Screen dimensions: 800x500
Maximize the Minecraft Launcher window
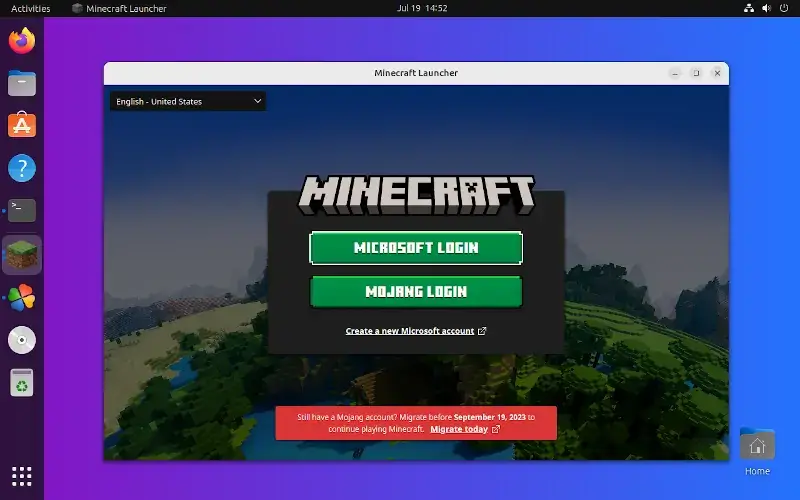coord(696,73)
